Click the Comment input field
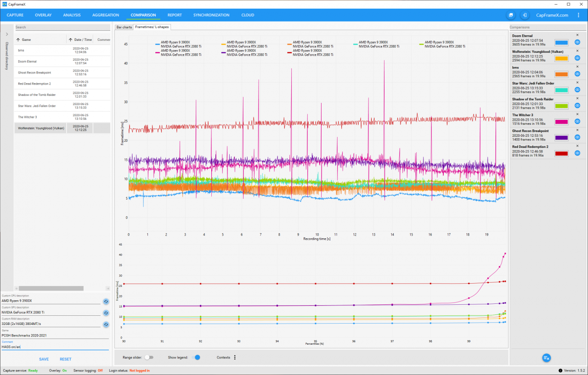Screen dimensions: 588x375 tap(55, 347)
